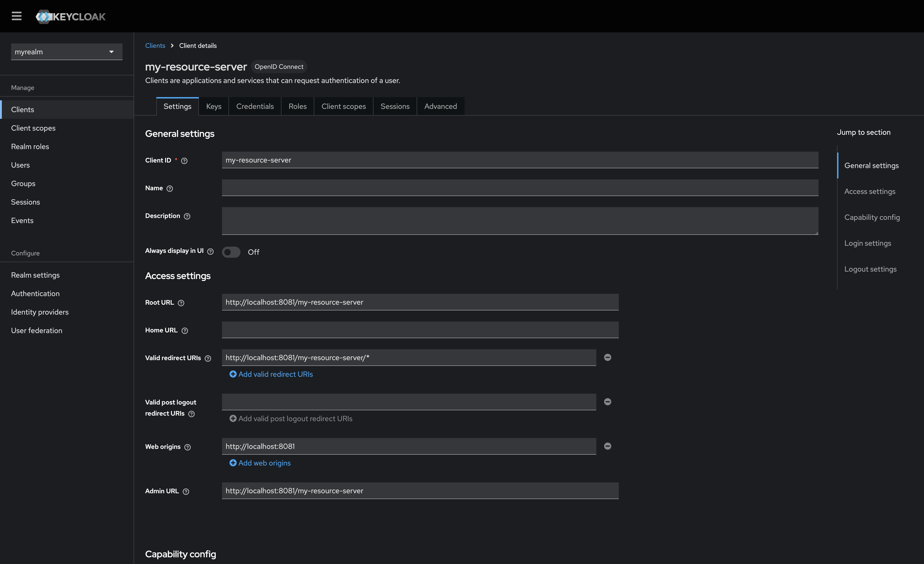Viewport: 924px width, 564px height.
Task: Click the Name input field
Action: (x=520, y=188)
